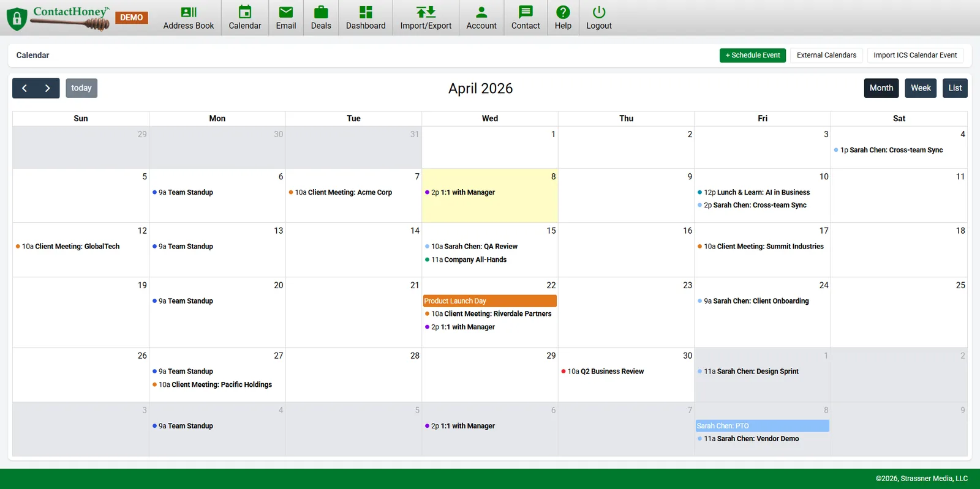The width and height of the screenshot is (980, 489).
Task: Switch to Month view
Action: pos(881,88)
